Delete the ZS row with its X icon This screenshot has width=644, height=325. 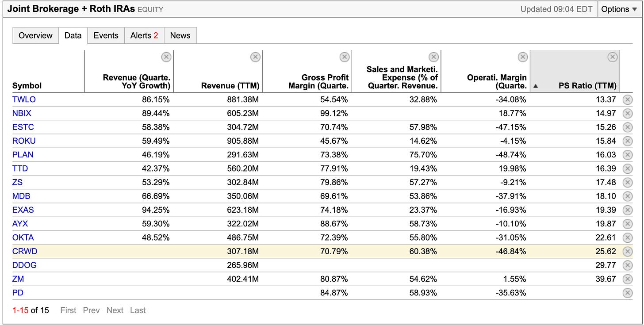(627, 182)
